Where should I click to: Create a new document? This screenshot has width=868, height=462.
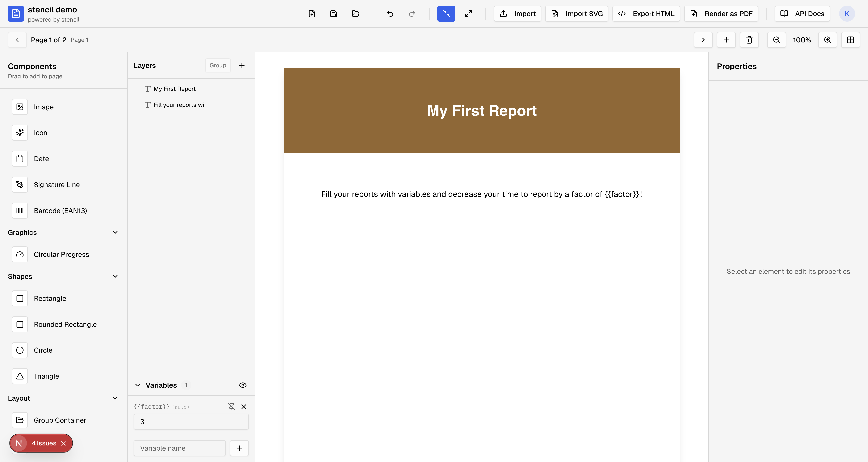312,13
